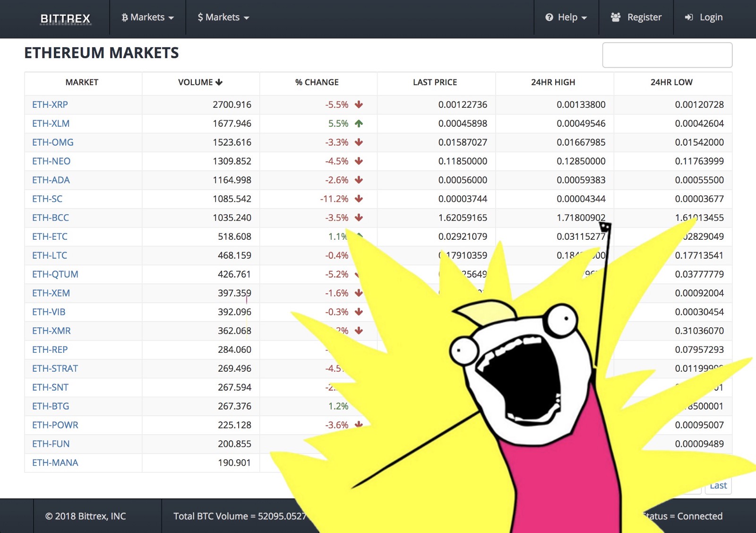
Task: Click the red down arrow in ETH-SC row
Action: (x=359, y=199)
